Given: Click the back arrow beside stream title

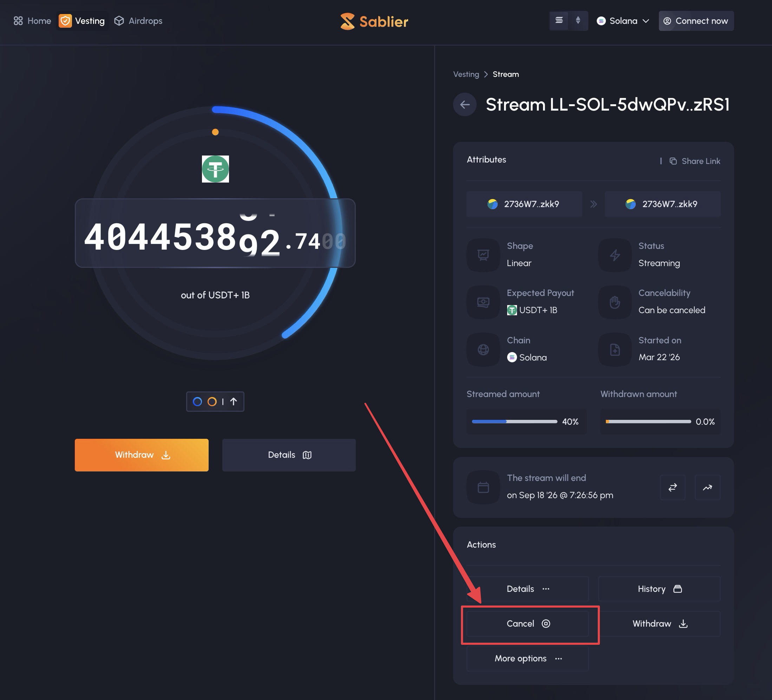Looking at the screenshot, I should click(x=465, y=105).
